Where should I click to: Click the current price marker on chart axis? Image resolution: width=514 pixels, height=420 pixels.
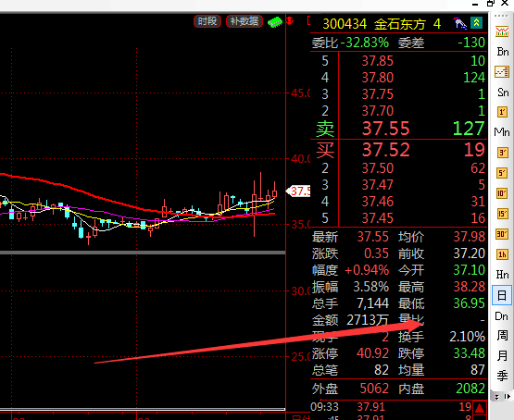(298, 191)
